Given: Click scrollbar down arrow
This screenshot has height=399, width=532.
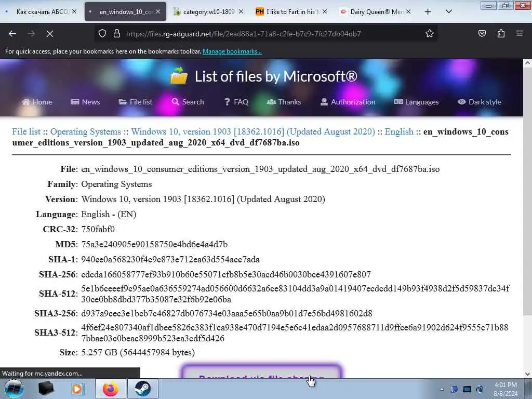Looking at the screenshot, I should 527,374.
